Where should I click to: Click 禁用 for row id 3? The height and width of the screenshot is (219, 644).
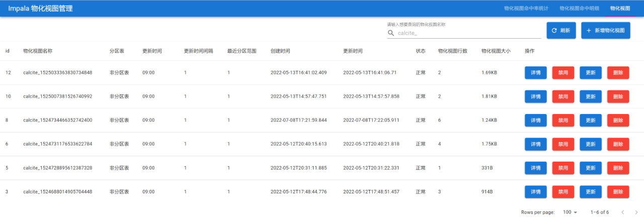pos(563,192)
